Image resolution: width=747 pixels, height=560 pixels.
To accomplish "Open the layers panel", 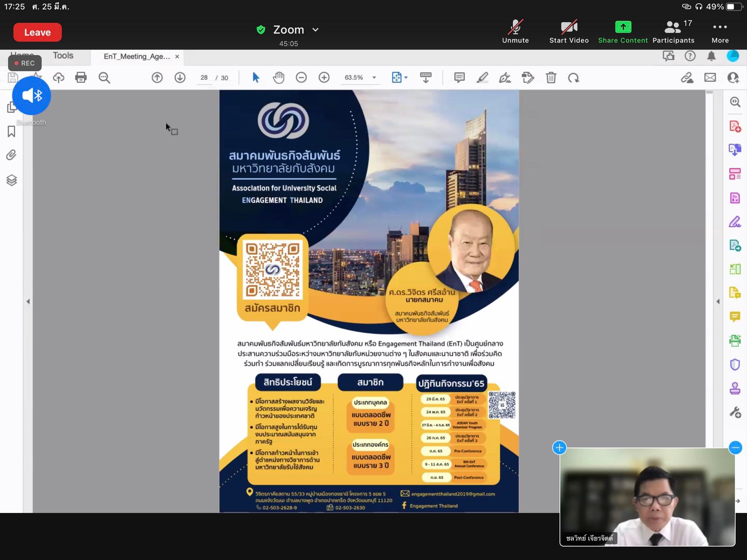I will [11, 180].
